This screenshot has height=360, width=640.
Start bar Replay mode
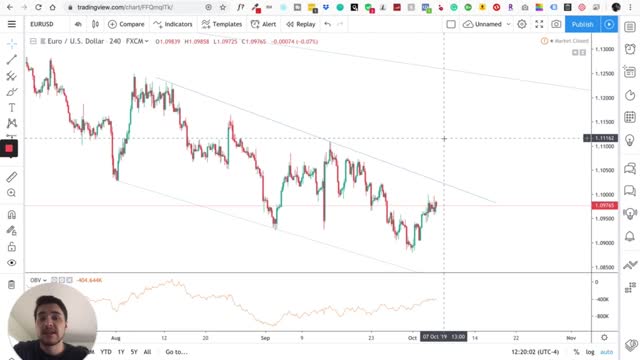coord(300,24)
